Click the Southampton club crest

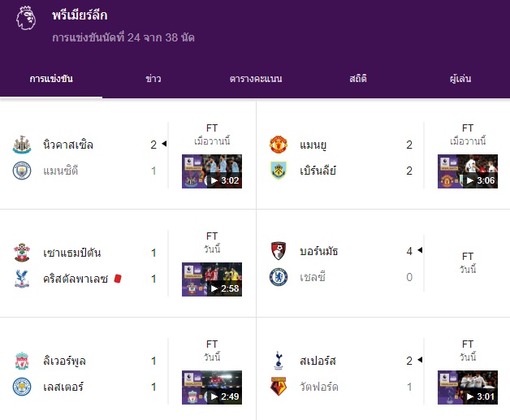[22, 252]
